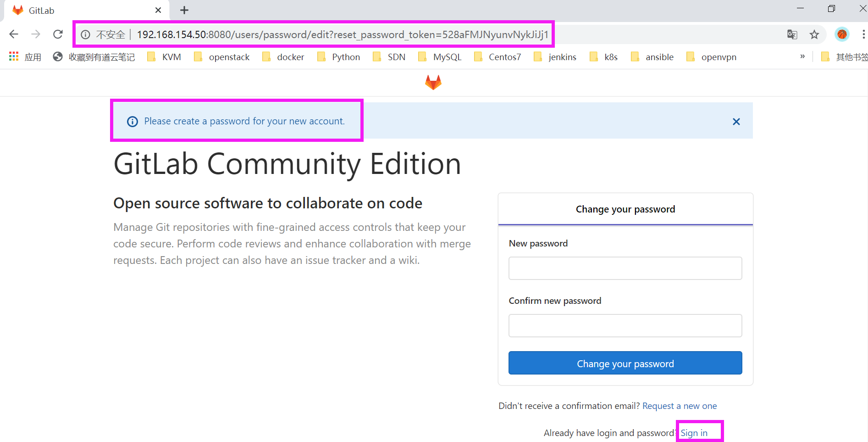Click the GitLab fox logo

[x=433, y=83]
